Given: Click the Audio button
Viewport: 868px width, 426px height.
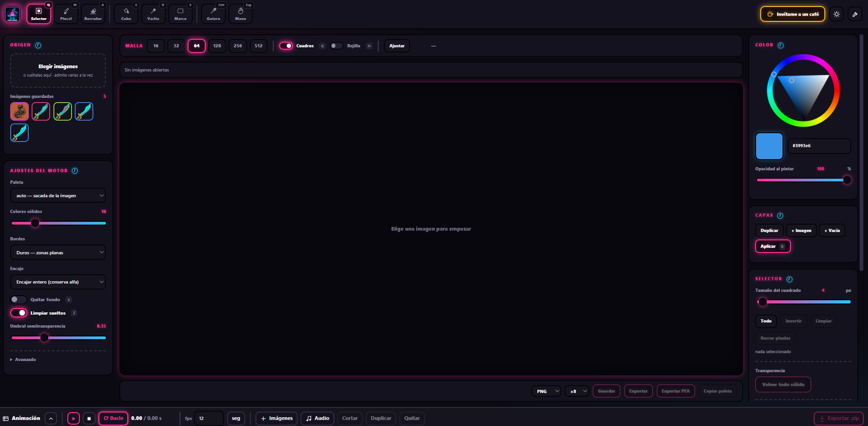Looking at the screenshot, I should [x=318, y=418].
